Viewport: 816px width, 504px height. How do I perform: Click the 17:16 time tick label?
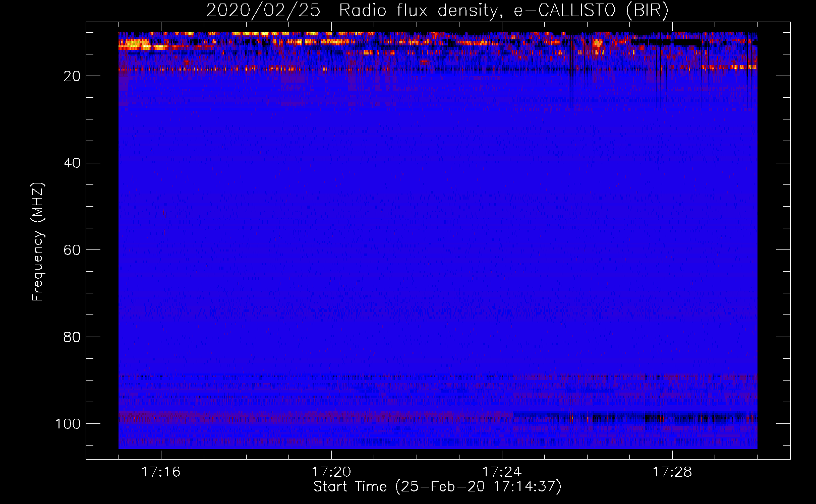coord(161,472)
